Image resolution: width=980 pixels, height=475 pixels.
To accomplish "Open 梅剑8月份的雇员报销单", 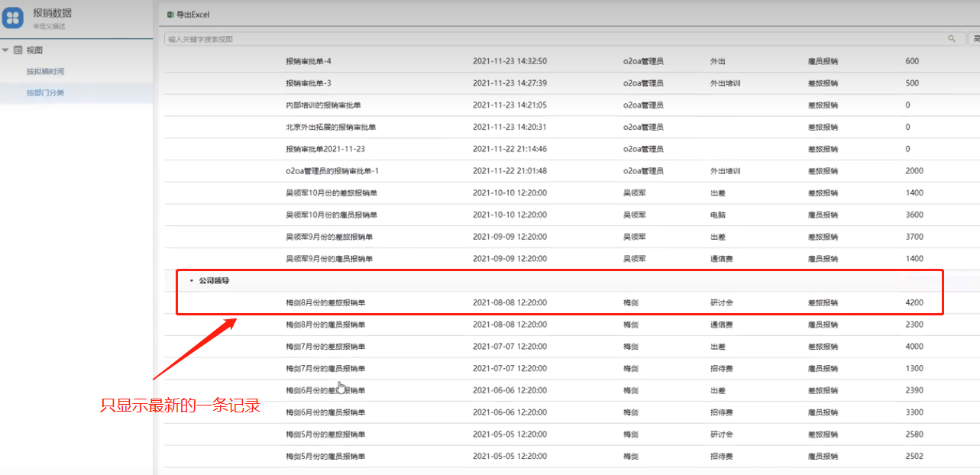I will 325,325.
